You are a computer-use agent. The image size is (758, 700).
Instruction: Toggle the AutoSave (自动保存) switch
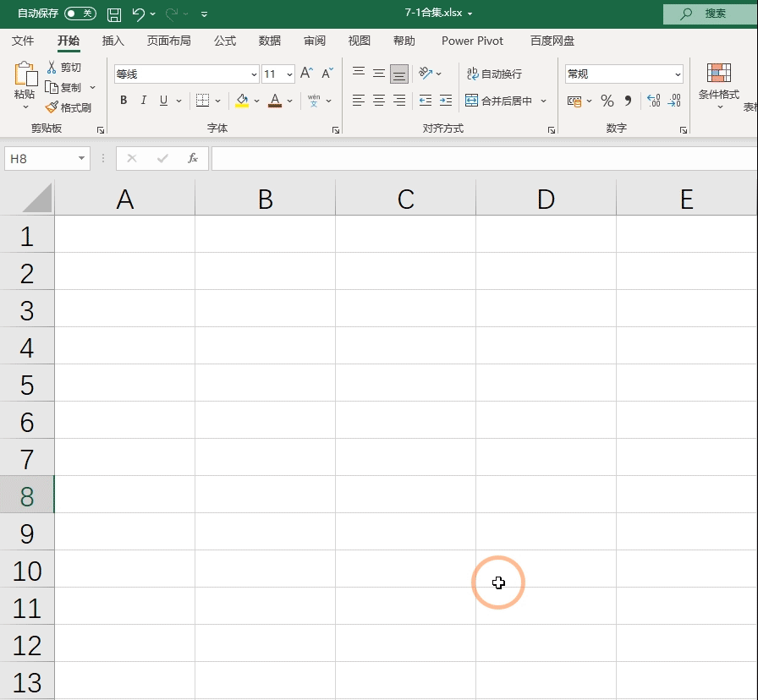[x=80, y=14]
